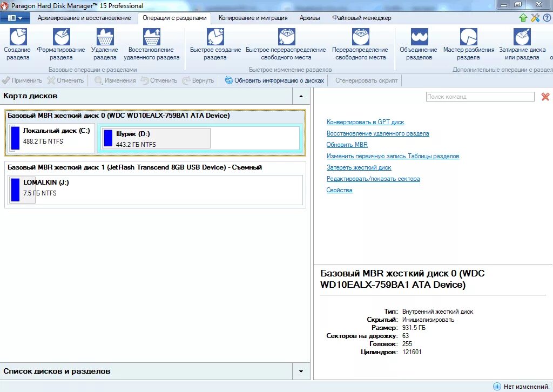Viewport: 553px width, 392px height.
Task: Click the Восстановление удаленного раздела link
Action: pos(377,133)
